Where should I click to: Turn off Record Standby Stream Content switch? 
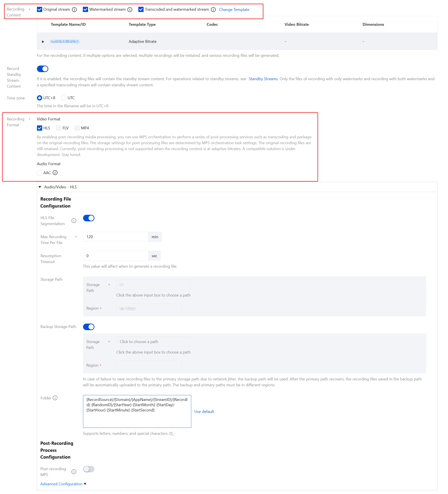[43, 69]
